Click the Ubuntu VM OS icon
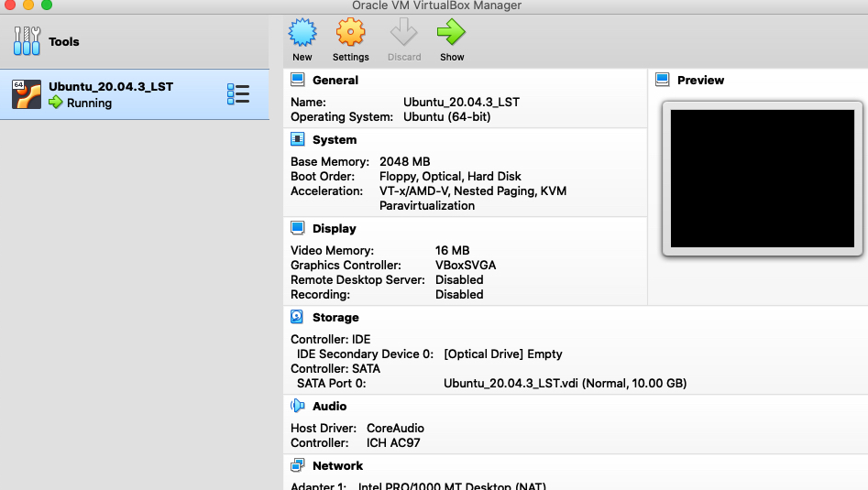 click(x=27, y=94)
